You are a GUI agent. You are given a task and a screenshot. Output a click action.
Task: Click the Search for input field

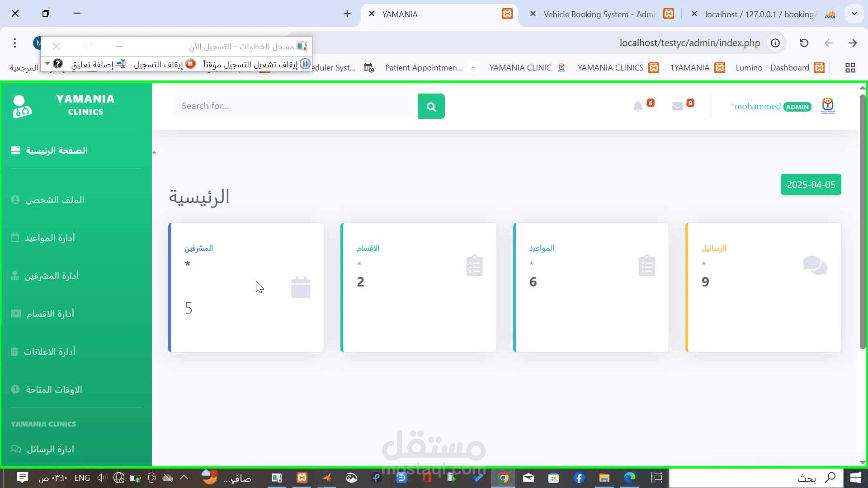296,106
